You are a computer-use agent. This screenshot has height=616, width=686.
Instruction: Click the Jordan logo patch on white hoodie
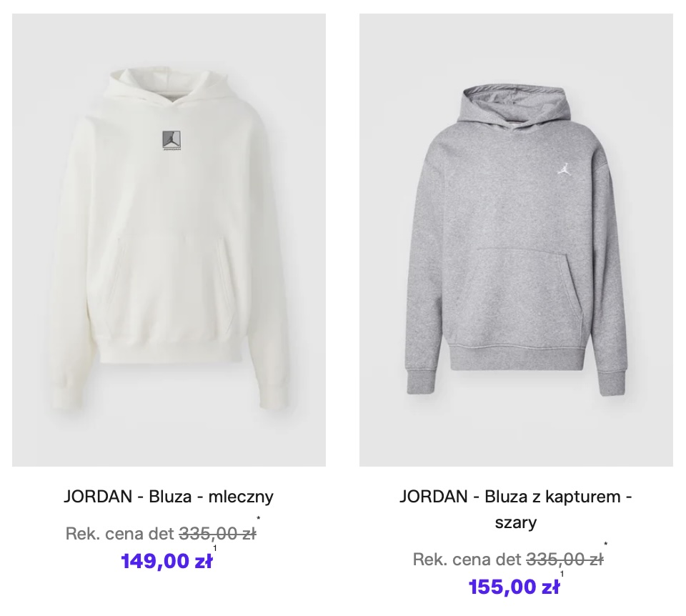coord(172,141)
